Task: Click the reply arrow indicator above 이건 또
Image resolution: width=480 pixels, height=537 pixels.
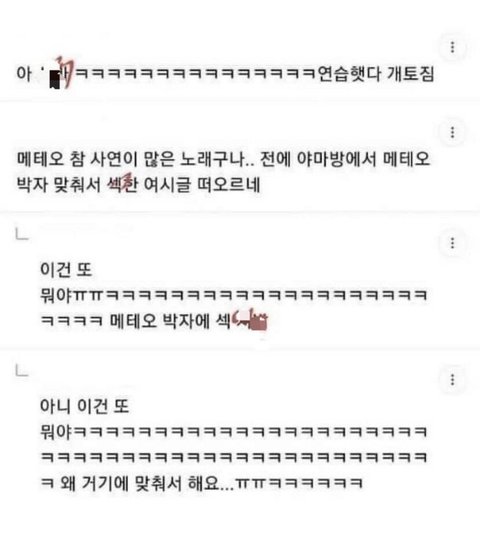Action: click(x=22, y=235)
